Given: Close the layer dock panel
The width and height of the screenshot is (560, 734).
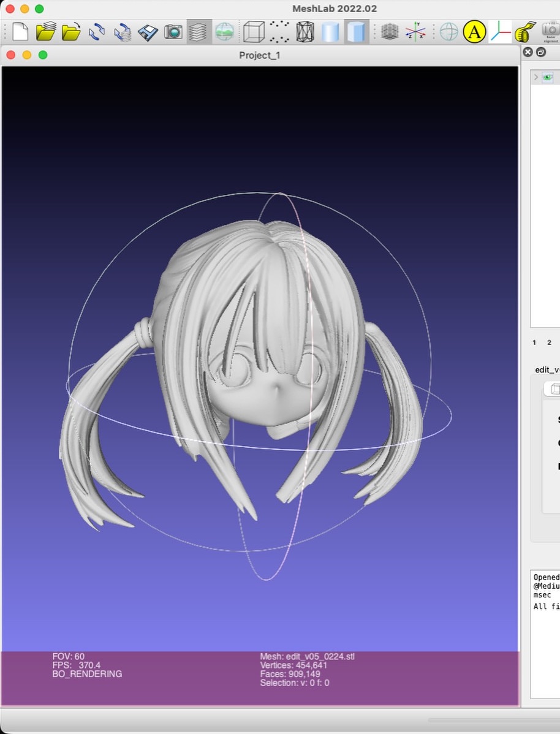Looking at the screenshot, I should pyautogui.click(x=528, y=52).
